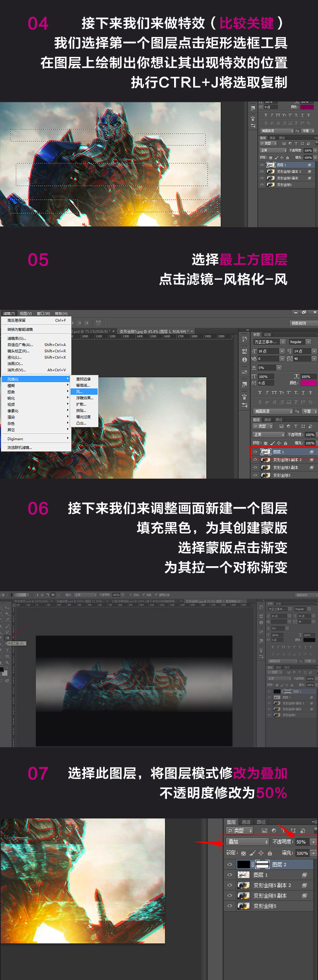Open the Info panel icon in step 05 dock
The height and width of the screenshot is (980, 318).
244,359
